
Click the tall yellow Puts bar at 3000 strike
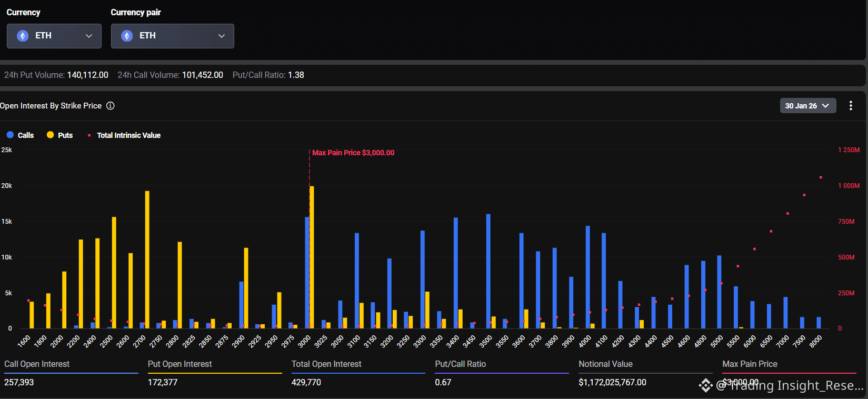pyautogui.click(x=312, y=258)
